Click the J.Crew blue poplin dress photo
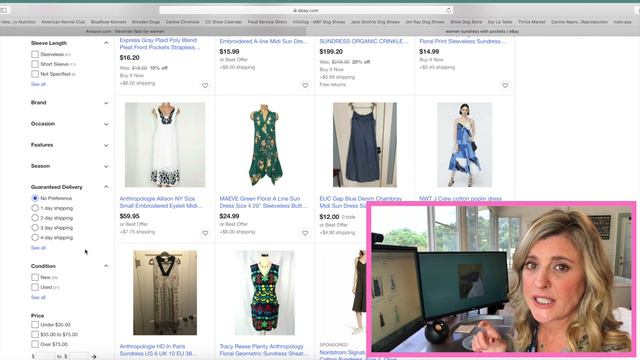This screenshot has width=640, height=360. (464, 144)
